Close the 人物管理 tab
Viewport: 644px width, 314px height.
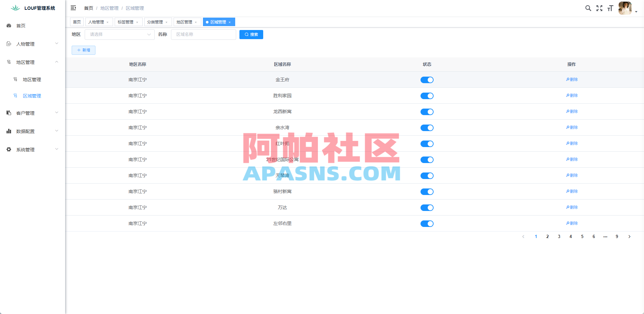click(x=107, y=22)
